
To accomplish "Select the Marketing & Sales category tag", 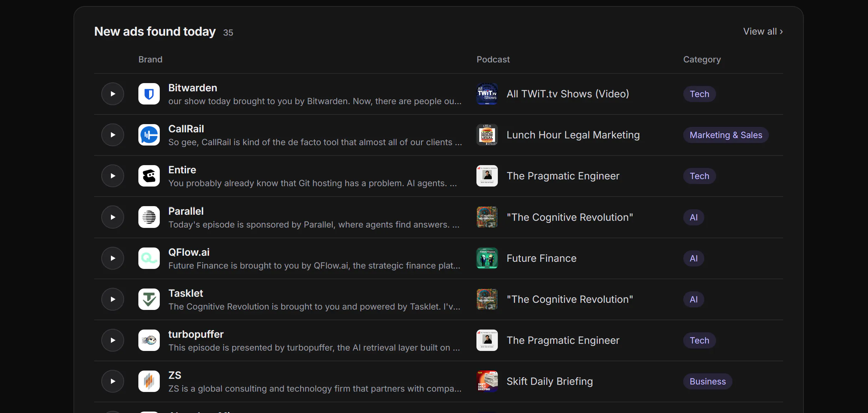I will click(726, 135).
